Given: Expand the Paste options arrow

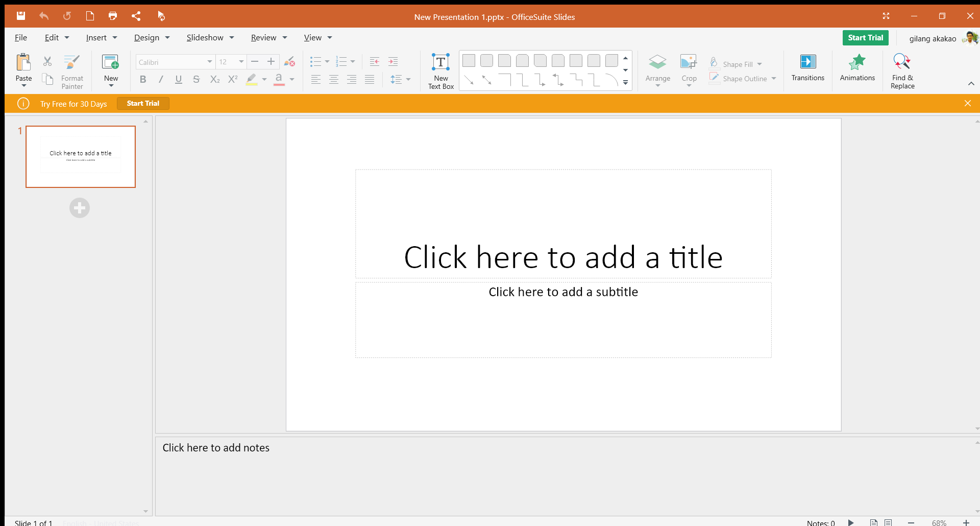Looking at the screenshot, I should tap(23, 85).
